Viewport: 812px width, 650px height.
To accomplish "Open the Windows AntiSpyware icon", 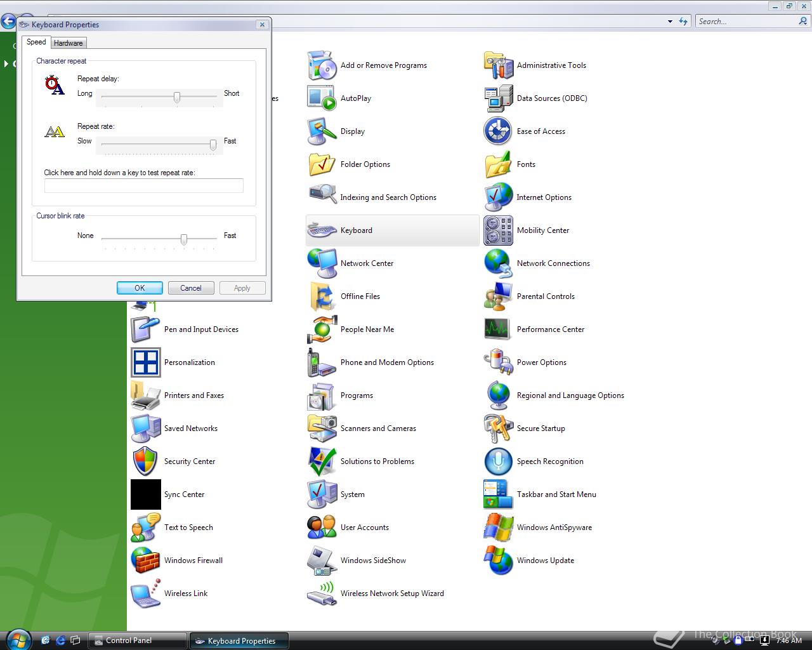I will click(498, 527).
